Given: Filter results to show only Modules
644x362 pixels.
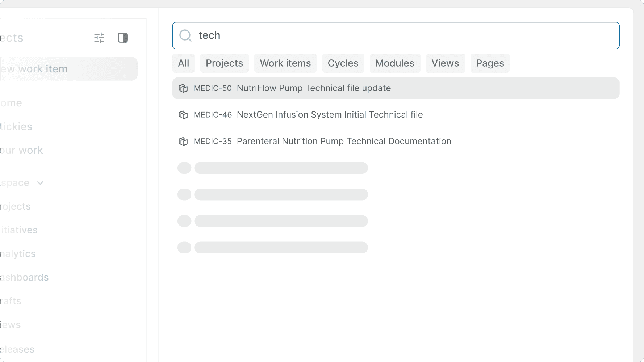Looking at the screenshot, I should (x=395, y=63).
